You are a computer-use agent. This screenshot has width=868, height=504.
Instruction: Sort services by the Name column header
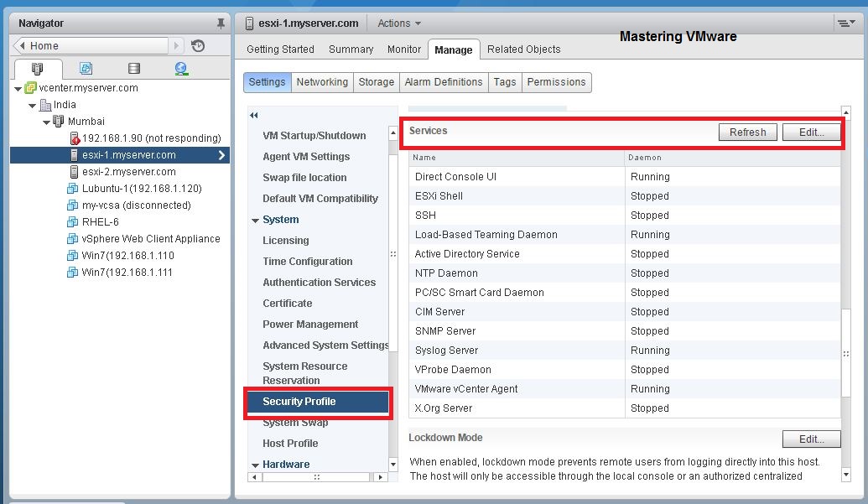coord(517,158)
